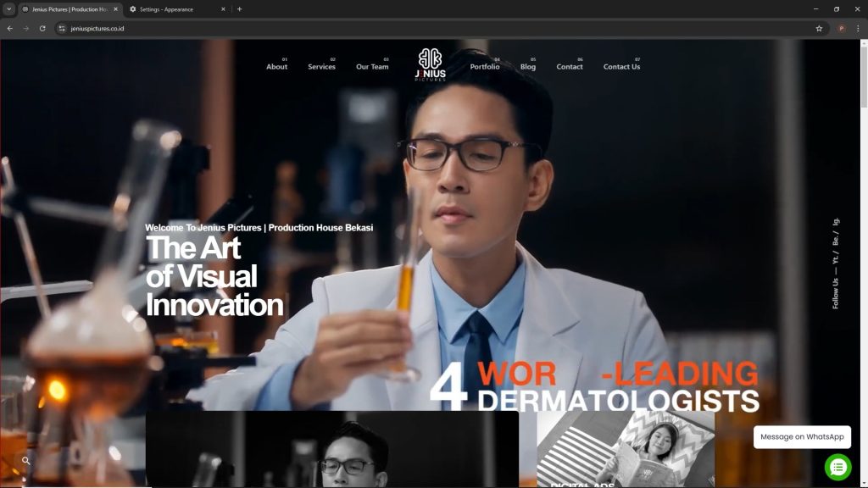
Task: Bookmark this page with the star icon
Action: (819, 28)
